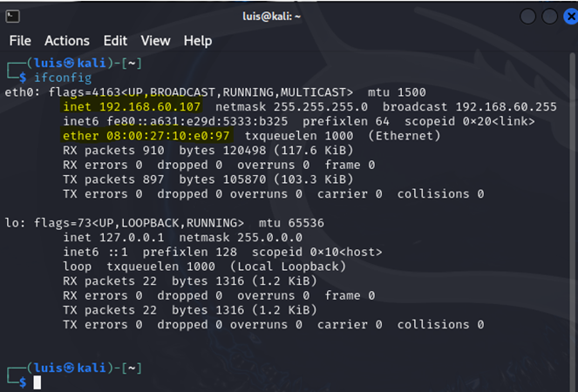Viewport: 578px width, 392px height.
Task: Click the terminal vertical scrollbar
Action: [573, 221]
